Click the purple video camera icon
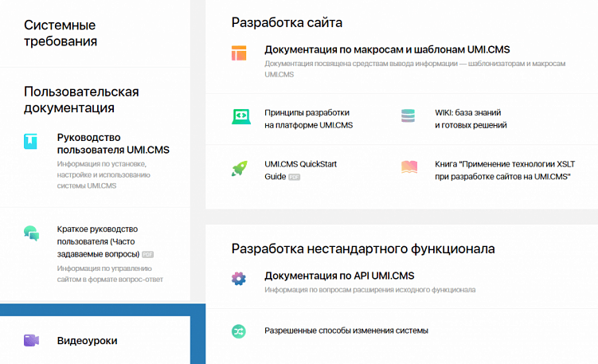 point(31,340)
